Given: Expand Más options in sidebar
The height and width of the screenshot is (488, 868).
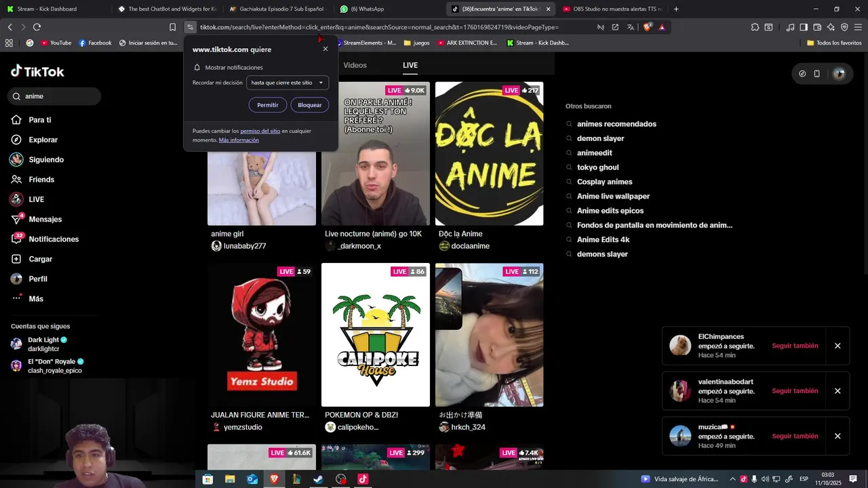Looking at the screenshot, I should tap(27, 299).
